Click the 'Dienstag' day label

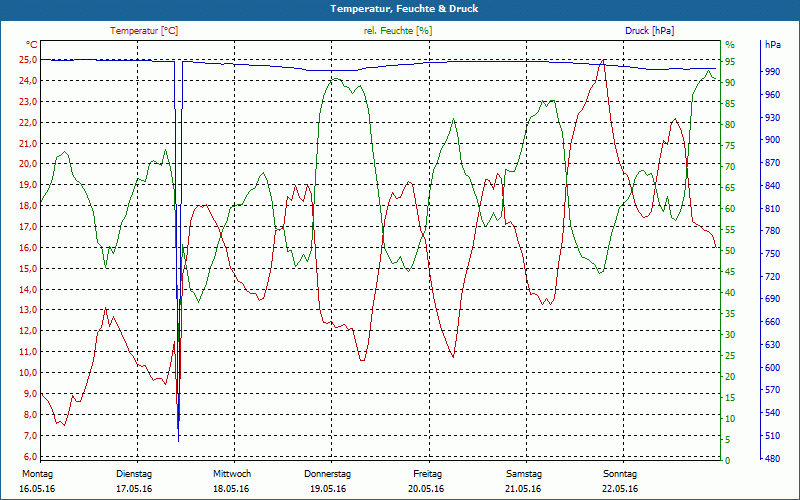134,474
